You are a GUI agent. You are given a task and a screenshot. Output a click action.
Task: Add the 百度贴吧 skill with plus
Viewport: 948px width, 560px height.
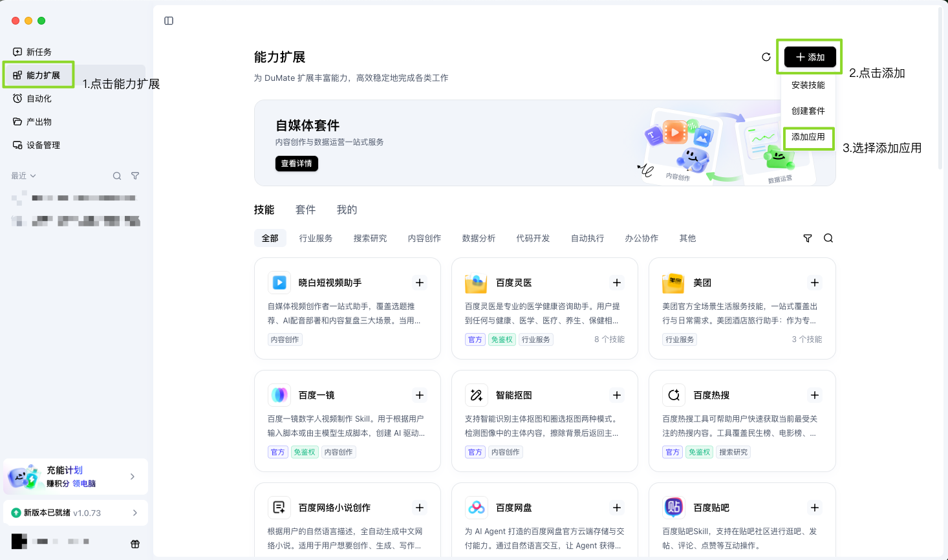tap(815, 508)
